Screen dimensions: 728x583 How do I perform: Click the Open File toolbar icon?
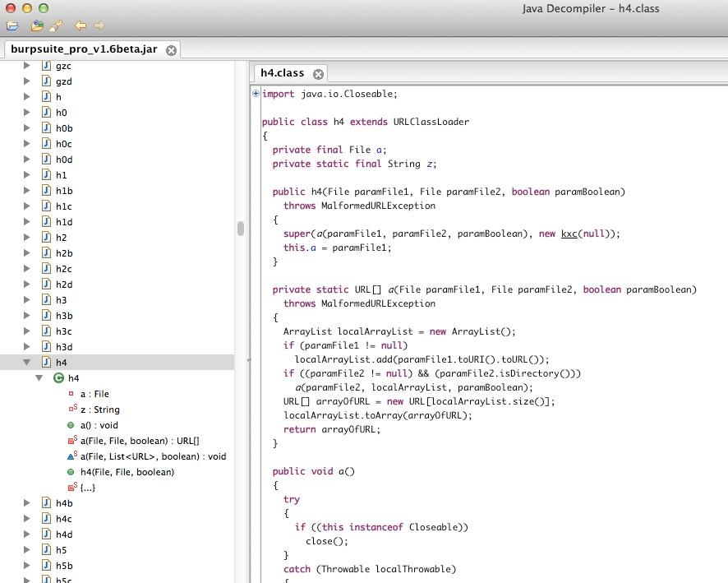tap(14, 26)
